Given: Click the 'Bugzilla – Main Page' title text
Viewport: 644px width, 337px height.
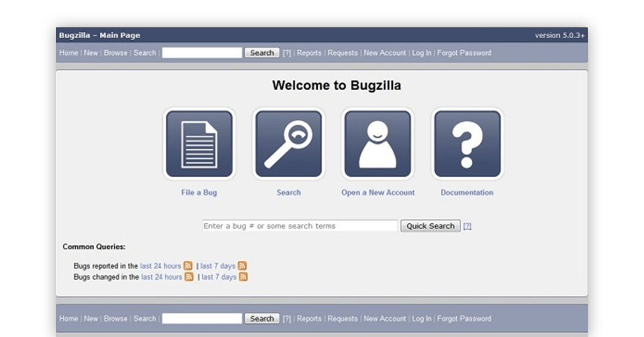Looking at the screenshot, I should pyautogui.click(x=100, y=35).
